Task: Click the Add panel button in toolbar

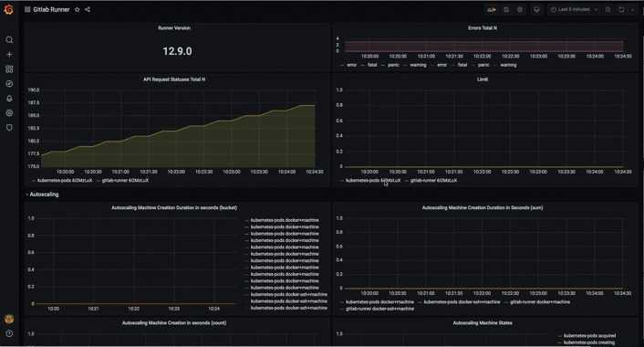Action: point(492,9)
